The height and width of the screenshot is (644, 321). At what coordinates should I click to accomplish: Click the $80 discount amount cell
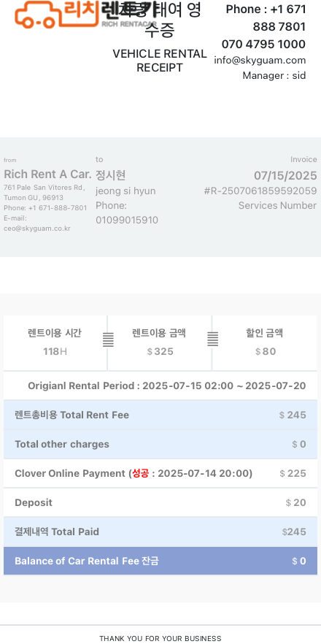click(x=265, y=342)
